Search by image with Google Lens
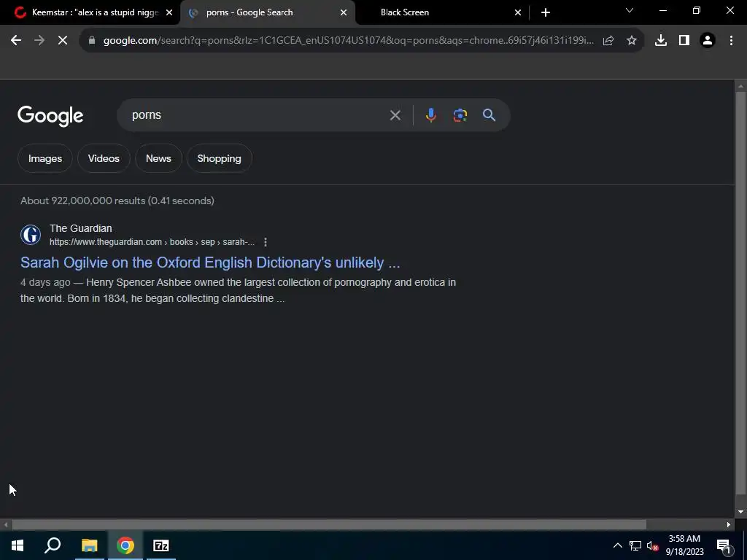747x560 pixels. [x=460, y=115]
